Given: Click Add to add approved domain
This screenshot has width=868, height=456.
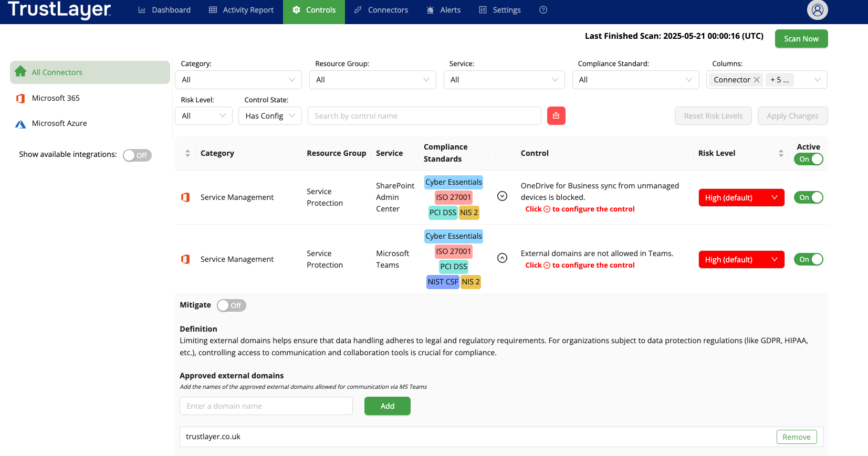Looking at the screenshot, I should [x=388, y=406].
